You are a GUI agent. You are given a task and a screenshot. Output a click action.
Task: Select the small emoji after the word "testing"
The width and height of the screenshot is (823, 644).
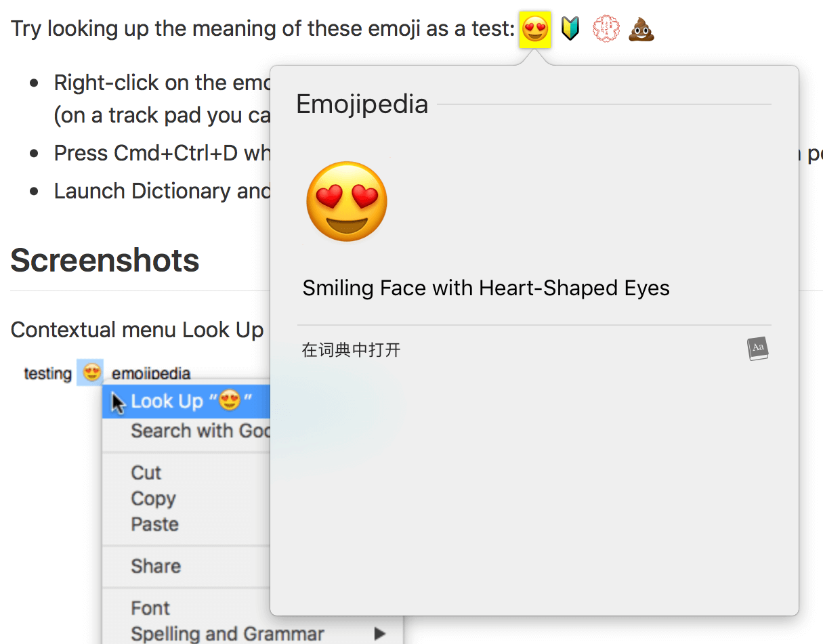[91, 372]
